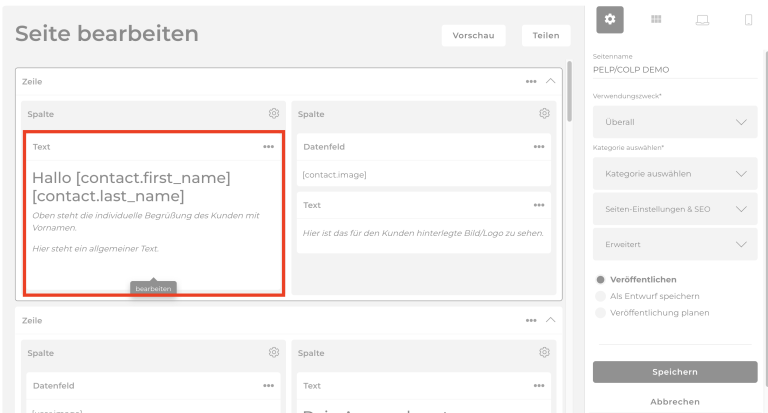Collapse the first Zeile with chevron

coord(550,81)
